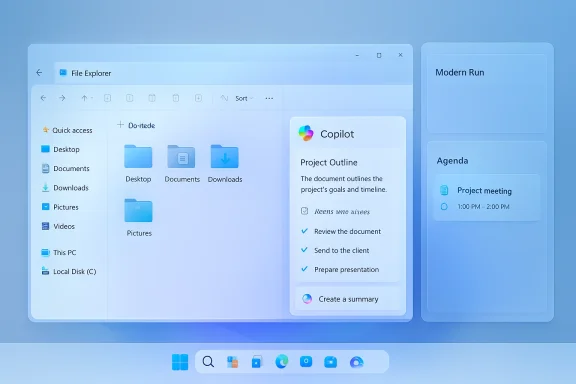Select Quick access in the sidebar
This screenshot has width=576, height=384.
(x=67, y=130)
